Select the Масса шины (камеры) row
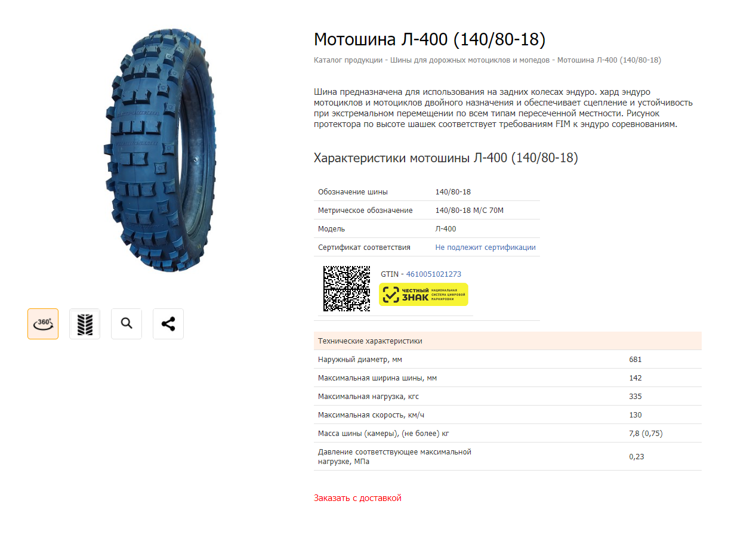This screenshot has height=535, width=756. [508, 434]
